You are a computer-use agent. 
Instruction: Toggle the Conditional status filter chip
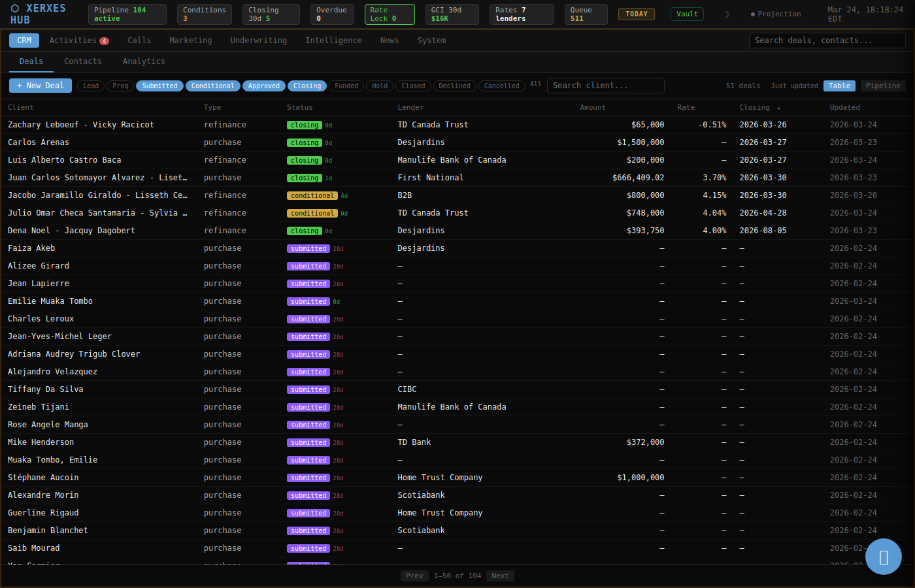coord(212,86)
